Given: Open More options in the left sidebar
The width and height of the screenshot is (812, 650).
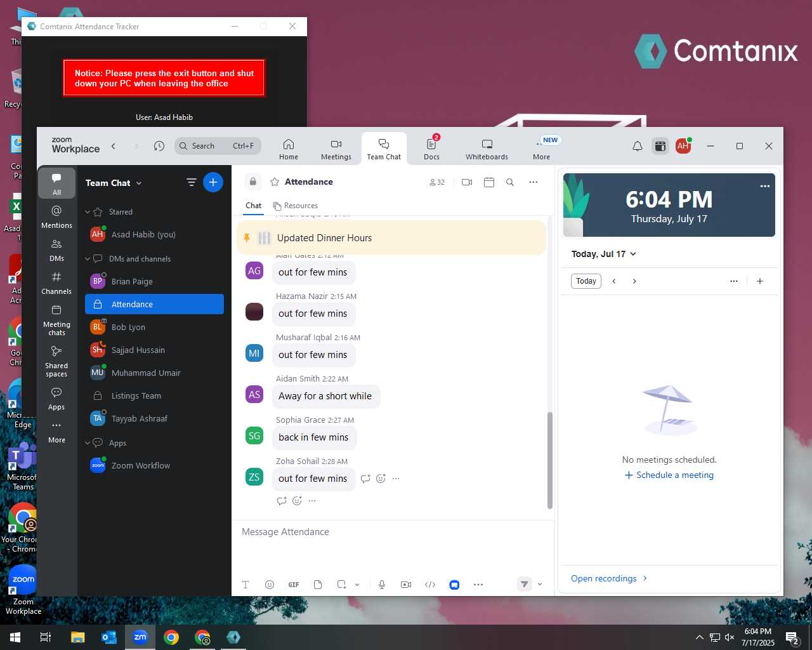Looking at the screenshot, I should tap(56, 432).
